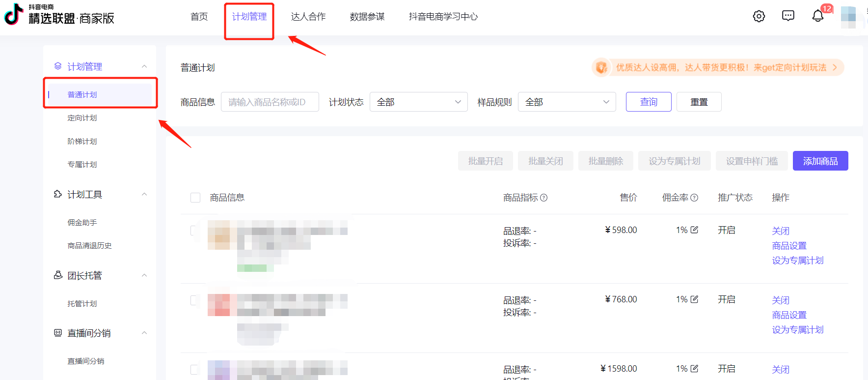Viewport: 868px width, 380px height.
Task: Collapse the 计划工具 sidebar section
Action: pos(144,194)
